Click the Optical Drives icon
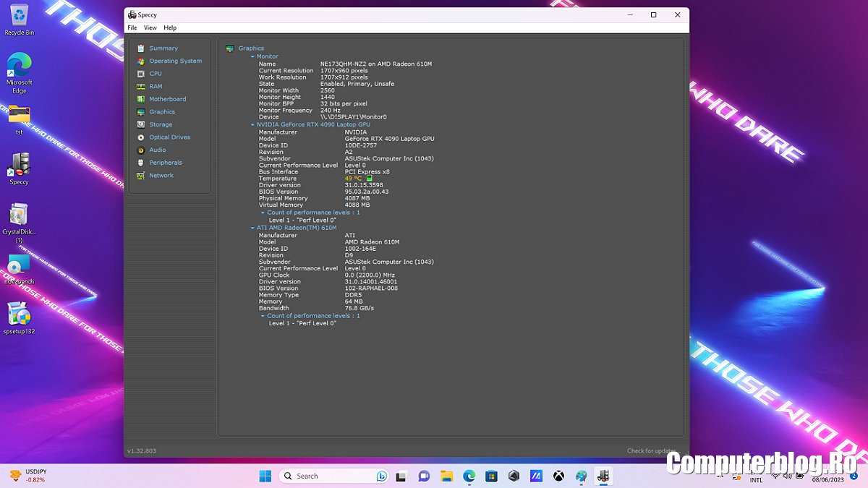This screenshot has height=488, width=868. (x=141, y=137)
